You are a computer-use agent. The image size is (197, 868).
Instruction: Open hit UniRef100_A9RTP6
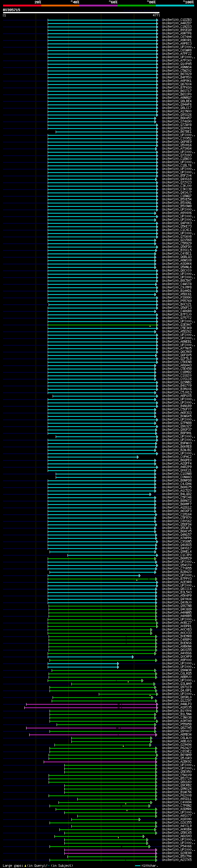tap(177, 33)
